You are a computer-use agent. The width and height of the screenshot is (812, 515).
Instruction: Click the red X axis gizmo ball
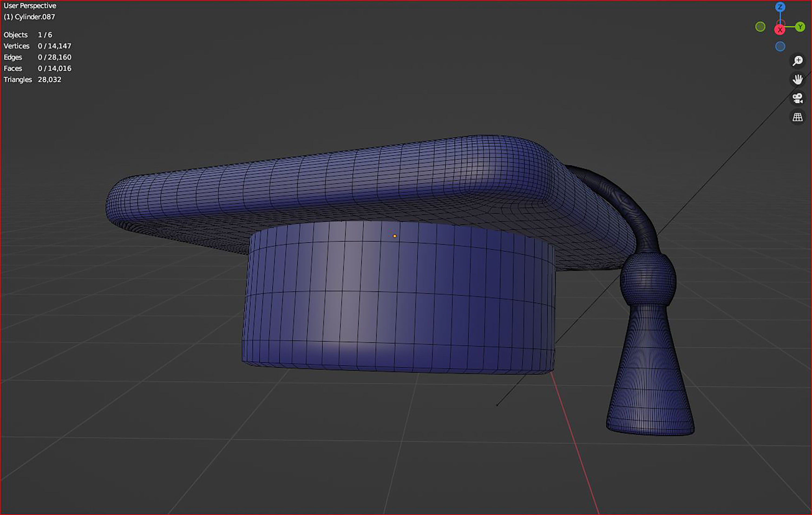click(x=780, y=30)
